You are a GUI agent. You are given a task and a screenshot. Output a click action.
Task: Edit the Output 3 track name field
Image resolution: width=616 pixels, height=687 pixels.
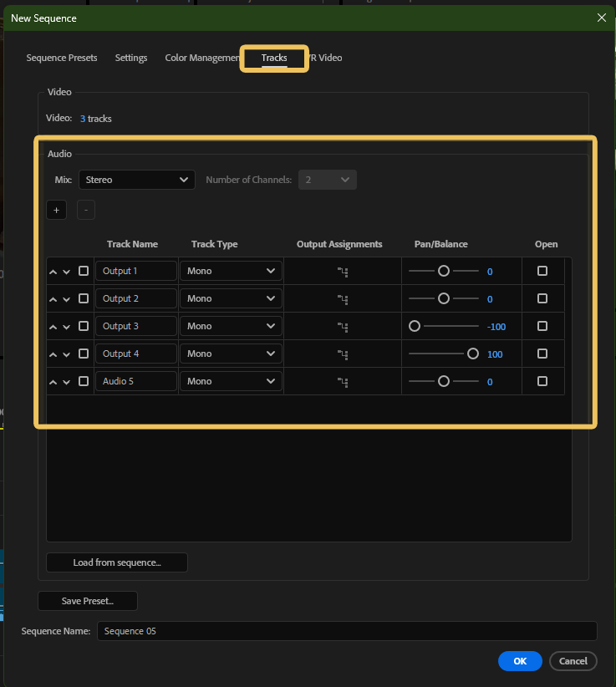[x=136, y=326]
